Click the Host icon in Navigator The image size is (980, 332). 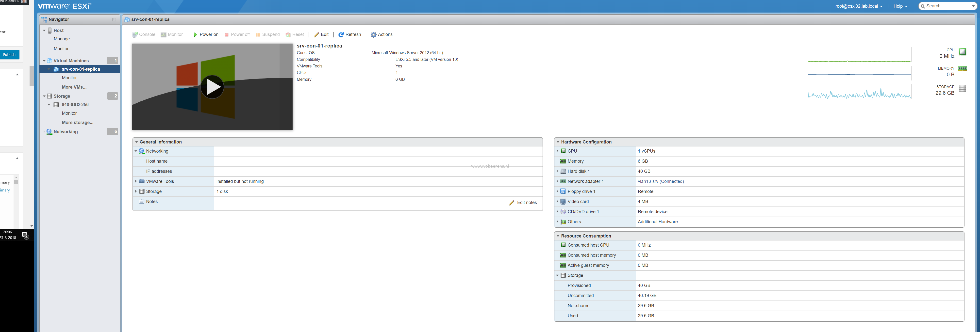coord(50,31)
